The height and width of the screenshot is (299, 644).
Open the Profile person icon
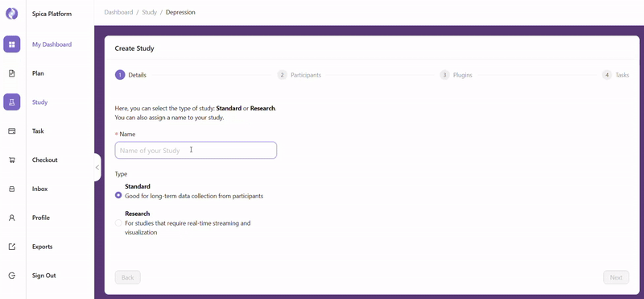(12, 218)
